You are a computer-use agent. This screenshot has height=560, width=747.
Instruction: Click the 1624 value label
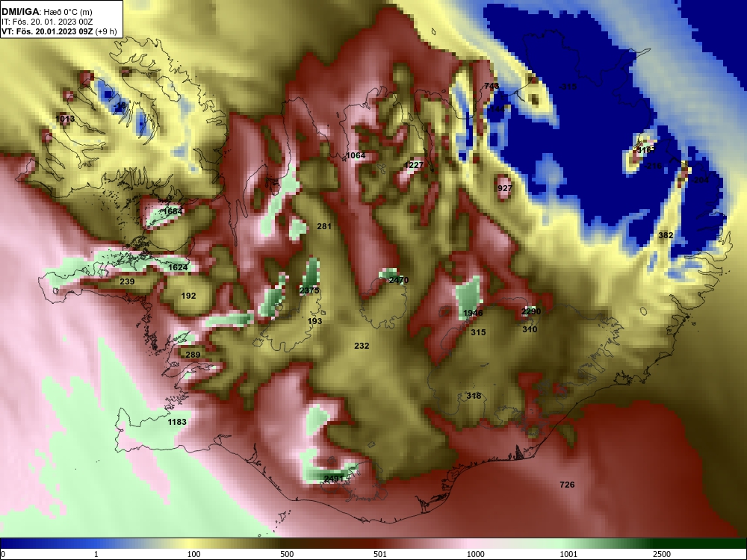179,267
